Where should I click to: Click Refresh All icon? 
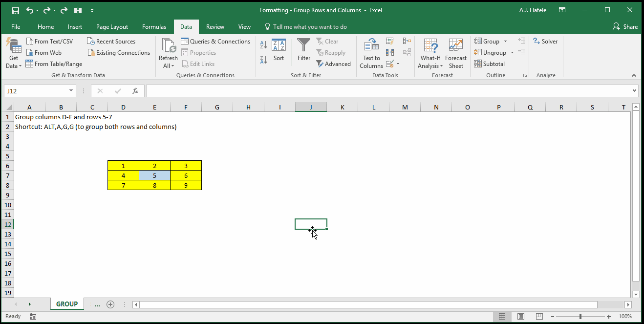pos(169,45)
